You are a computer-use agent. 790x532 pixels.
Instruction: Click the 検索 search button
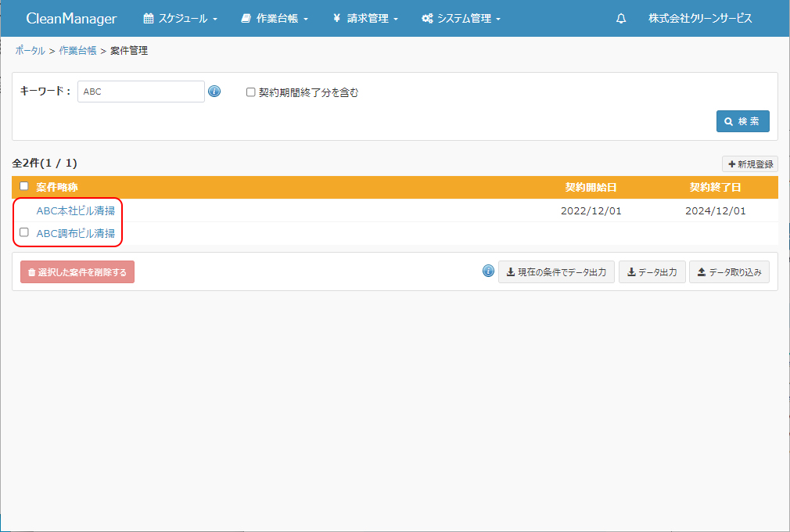742,121
